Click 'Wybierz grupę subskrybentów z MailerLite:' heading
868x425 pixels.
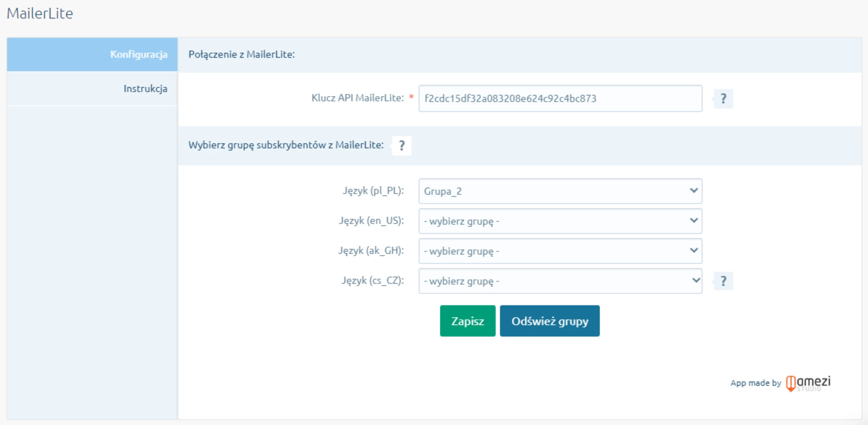(x=286, y=145)
